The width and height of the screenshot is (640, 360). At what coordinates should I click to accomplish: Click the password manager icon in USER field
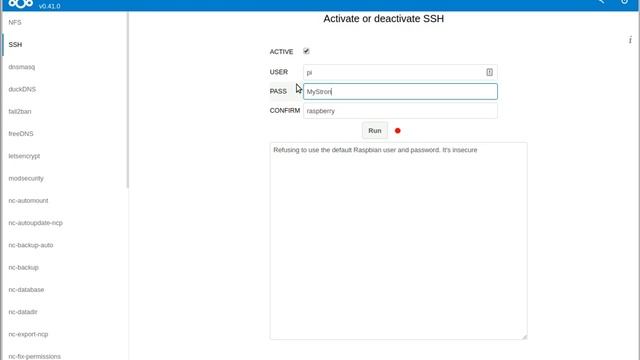click(x=489, y=72)
